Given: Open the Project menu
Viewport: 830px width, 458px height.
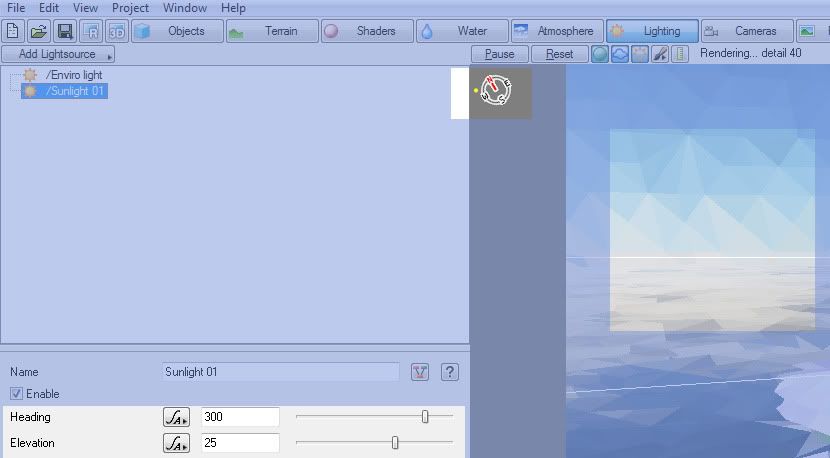Looking at the screenshot, I should [x=130, y=8].
